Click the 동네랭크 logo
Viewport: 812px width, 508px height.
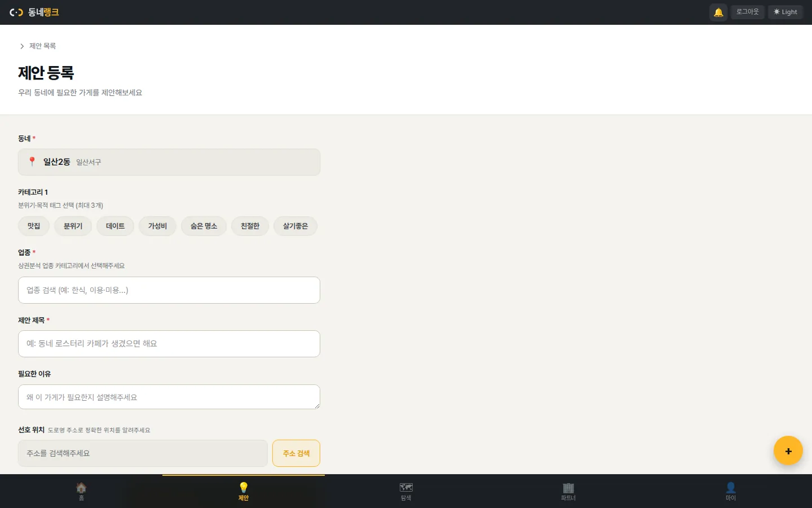(x=34, y=12)
